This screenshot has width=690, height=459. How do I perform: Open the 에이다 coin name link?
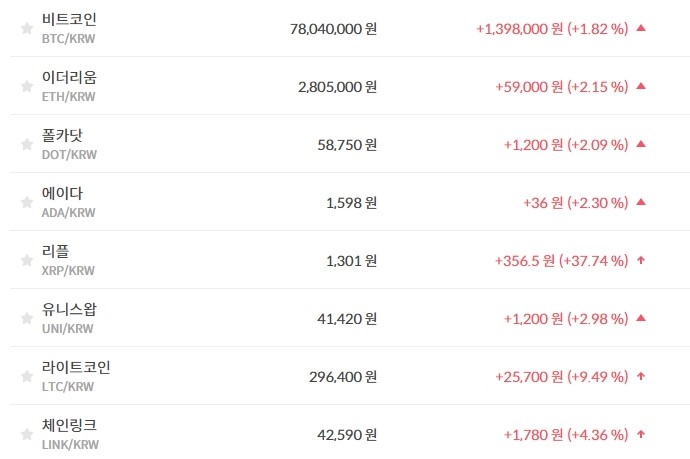tap(62, 194)
